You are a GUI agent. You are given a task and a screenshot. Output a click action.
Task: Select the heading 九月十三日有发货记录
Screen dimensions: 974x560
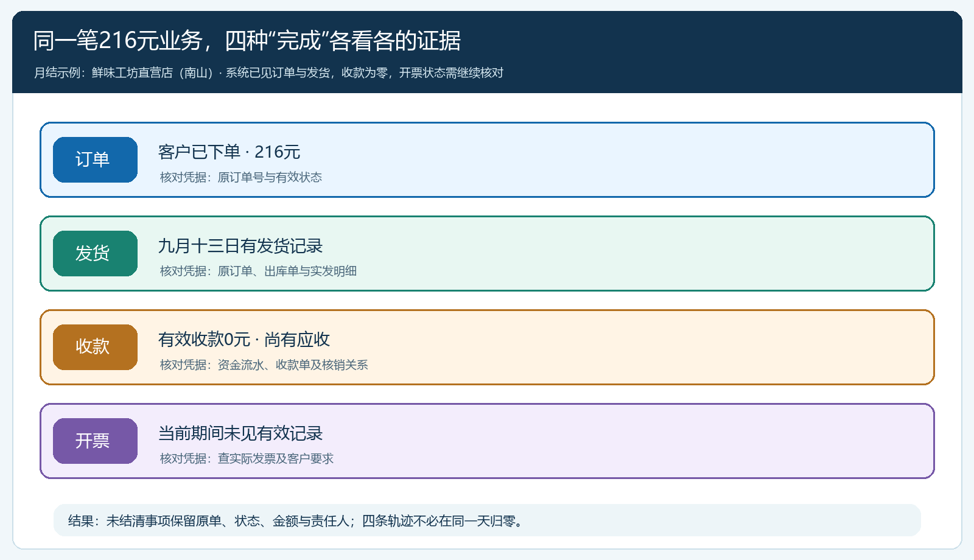click(x=240, y=246)
